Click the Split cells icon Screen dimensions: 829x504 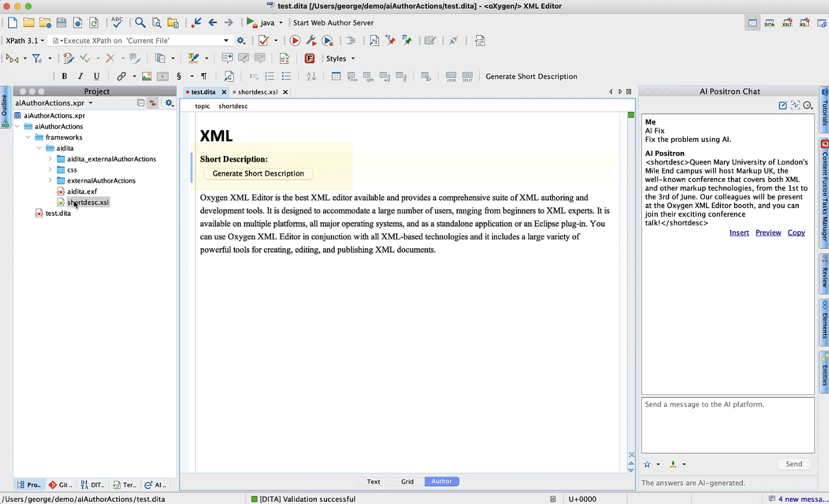click(x=467, y=77)
